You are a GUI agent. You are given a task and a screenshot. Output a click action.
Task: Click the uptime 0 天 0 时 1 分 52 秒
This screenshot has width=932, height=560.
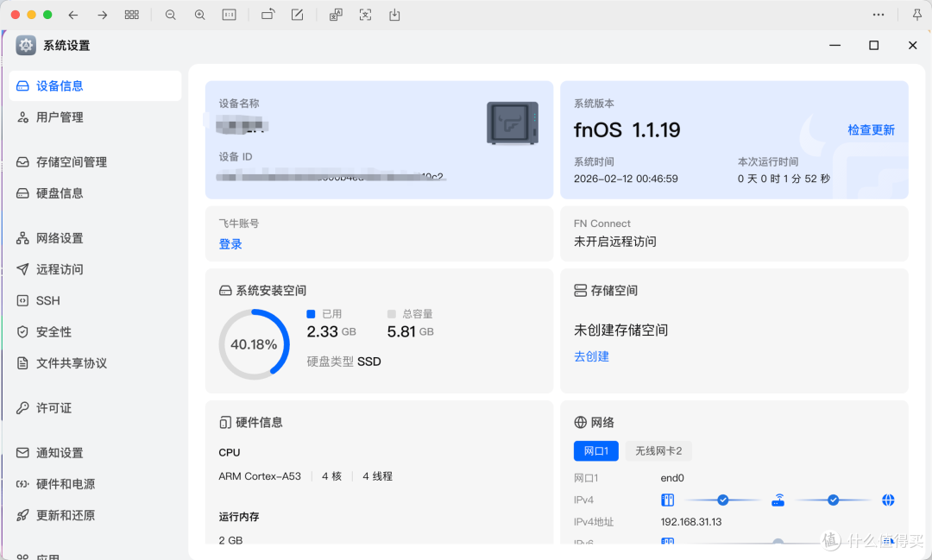(x=784, y=179)
